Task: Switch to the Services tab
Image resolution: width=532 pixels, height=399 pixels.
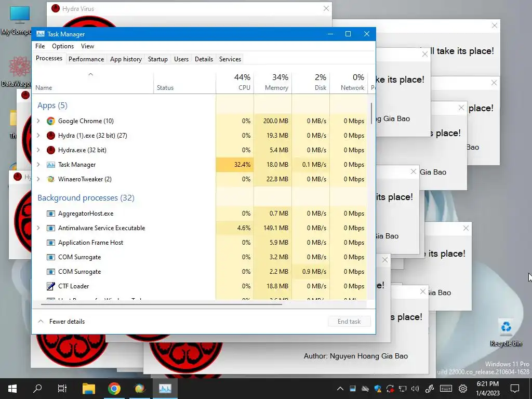Action: pyautogui.click(x=230, y=59)
